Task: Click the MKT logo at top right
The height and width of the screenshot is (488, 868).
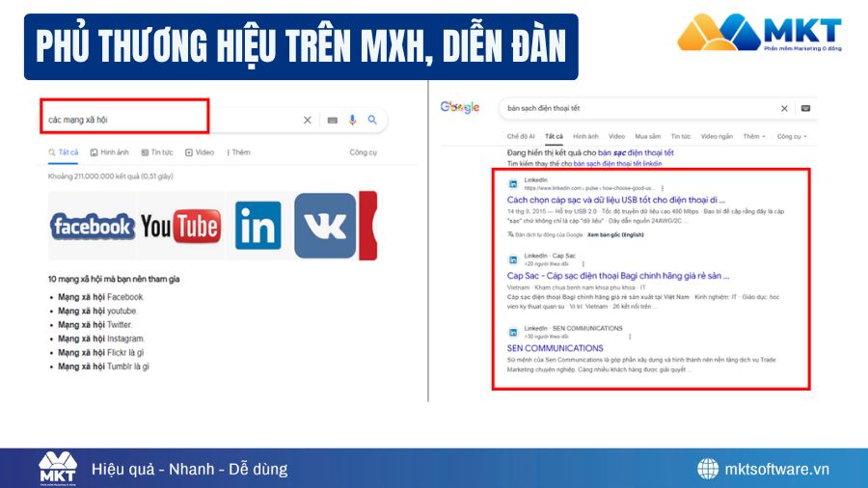Action: click(759, 32)
